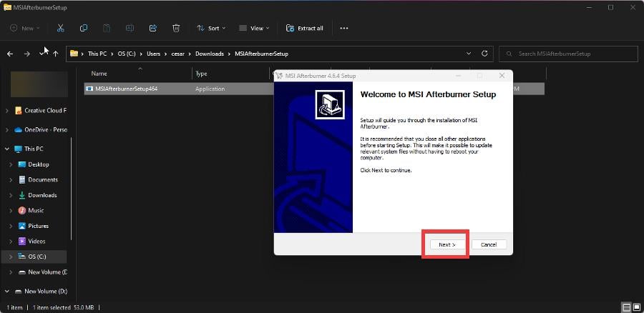This screenshot has width=644, height=313.
Task: Go forward with the forward arrow
Action: [26, 54]
